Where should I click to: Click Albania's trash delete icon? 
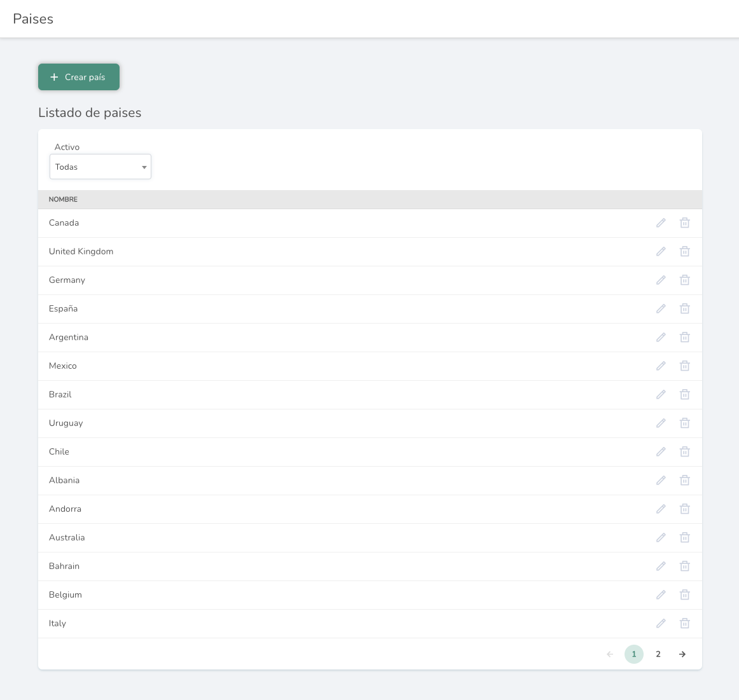685,481
